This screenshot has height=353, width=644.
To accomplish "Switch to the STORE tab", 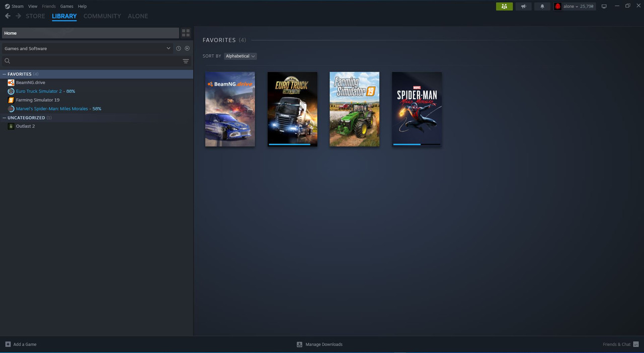I will tap(35, 16).
